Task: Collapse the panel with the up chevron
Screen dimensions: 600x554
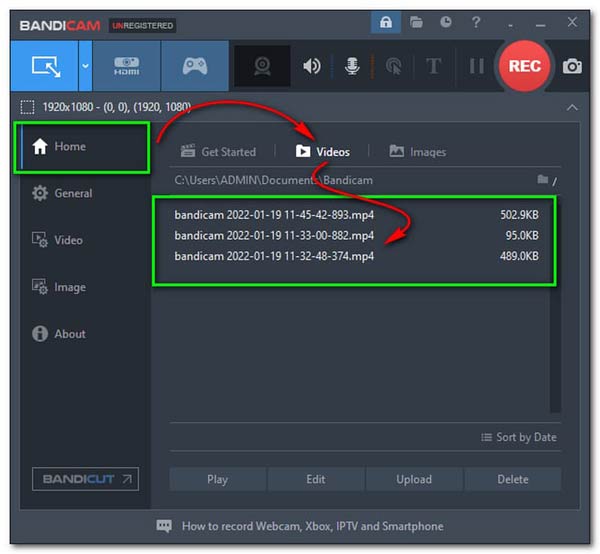Action: [x=572, y=107]
